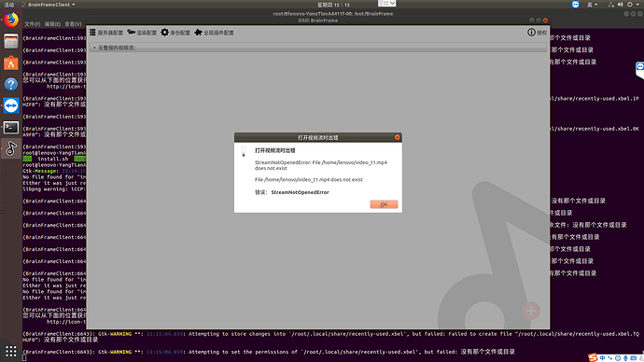Open the 授权 license info
644x362 pixels.
pos(538,33)
